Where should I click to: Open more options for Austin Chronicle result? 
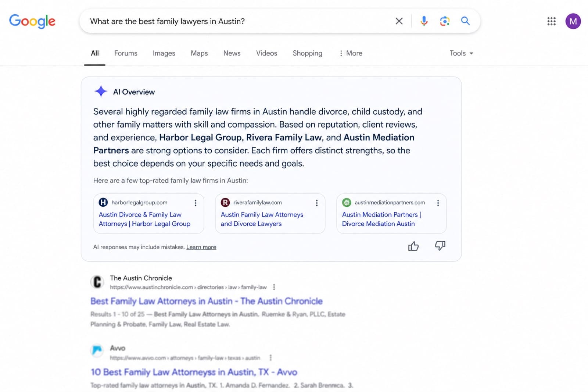pyautogui.click(x=274, y=287)
